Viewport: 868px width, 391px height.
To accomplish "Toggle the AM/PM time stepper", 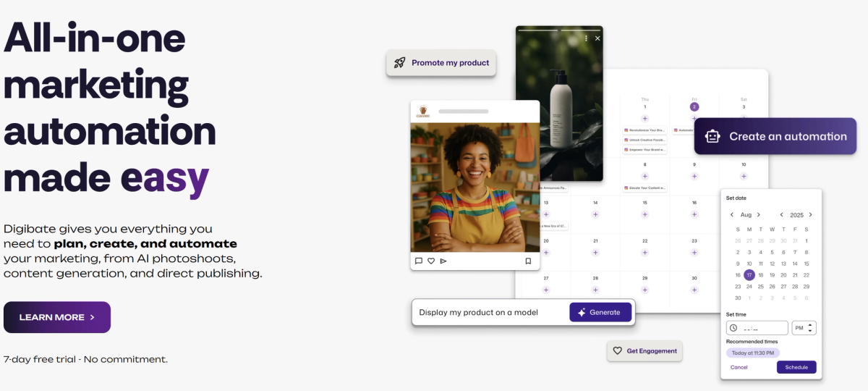I will pos(811,328).
